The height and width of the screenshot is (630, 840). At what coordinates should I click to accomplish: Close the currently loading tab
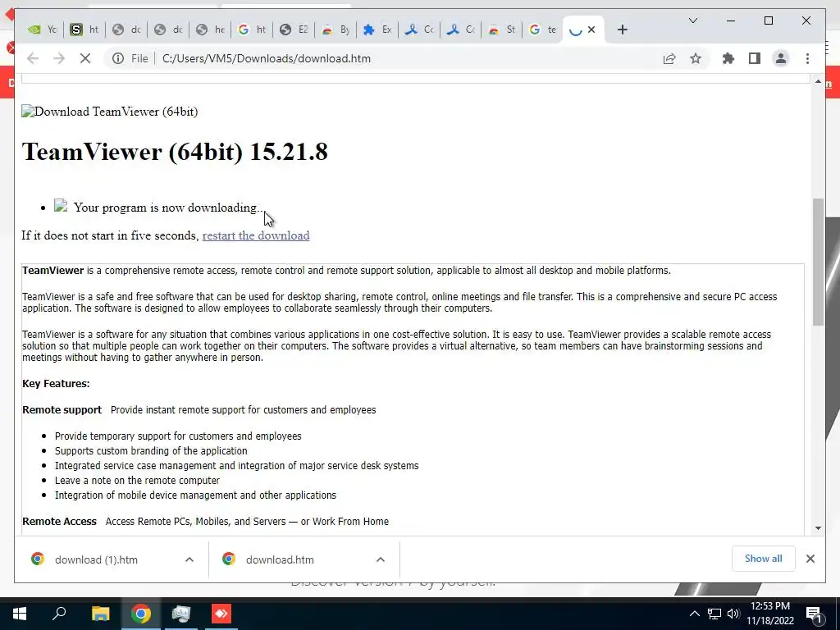coord(591,30)
